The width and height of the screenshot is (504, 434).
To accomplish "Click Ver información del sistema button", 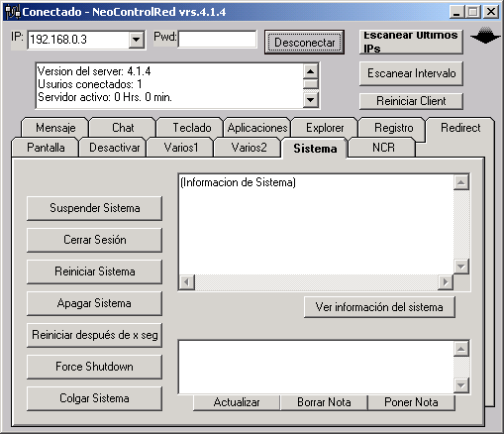I will tap(379, 307).
